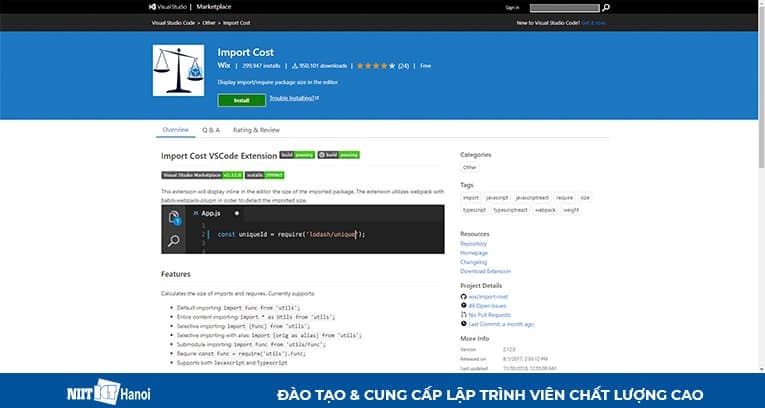Click the Import Cost VSCode Extension heading
The width and height of the screenshot is (765, 408).
pyautogui.click(x=219, y=156)
